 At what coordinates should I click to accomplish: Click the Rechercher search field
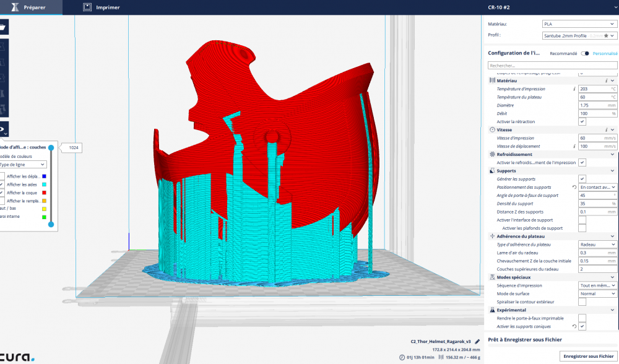click(x=553, y=66)
